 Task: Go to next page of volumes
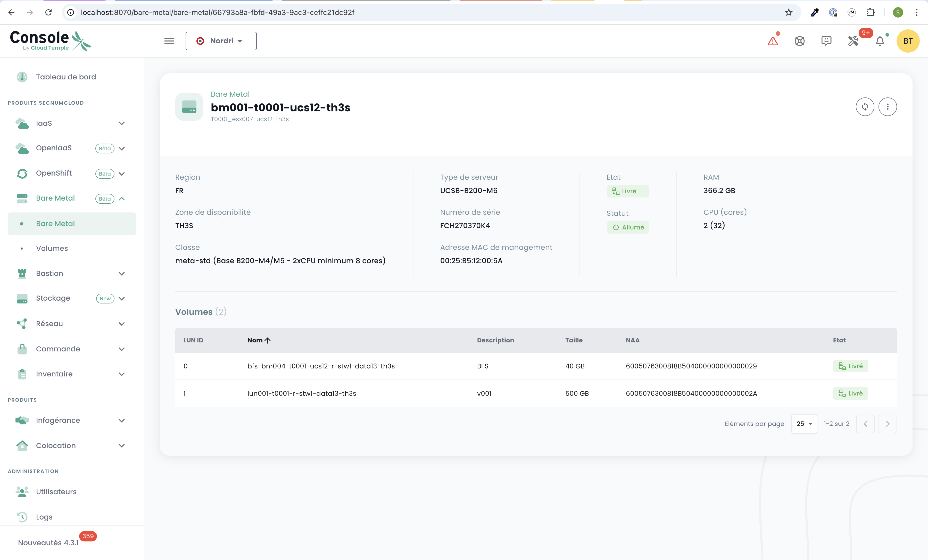[x=887, y=424]
